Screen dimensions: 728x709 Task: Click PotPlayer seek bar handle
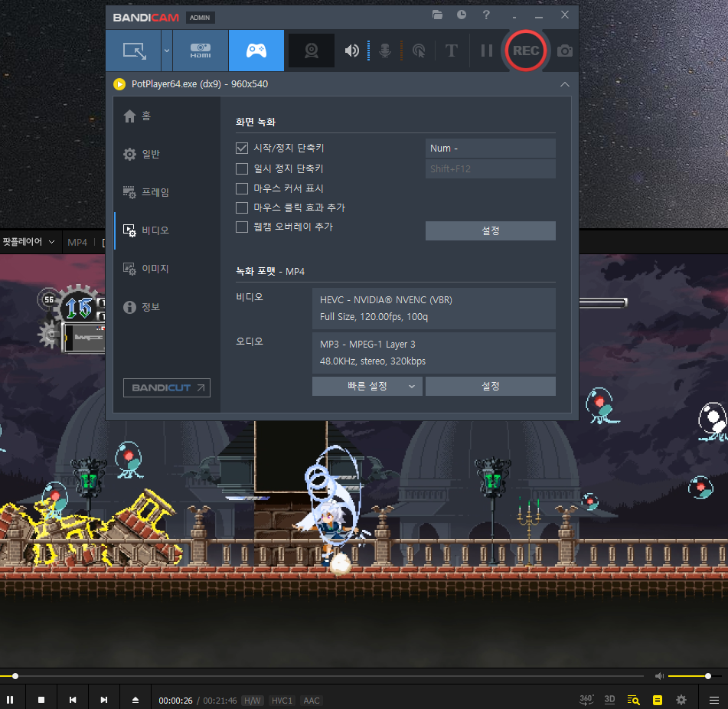(15, 676)
